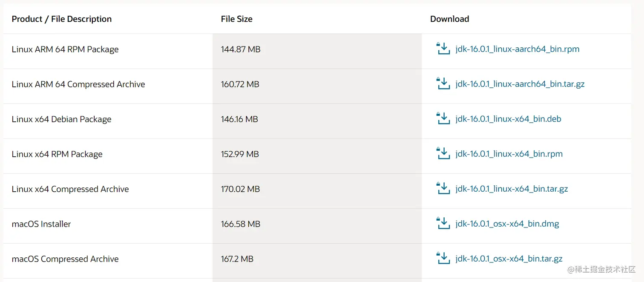The width and height of the screenshot is (644, 282).
Task: Get the jdk-16.0.1_osx-x64_bin.dmg link
Action: pyautogui.click(x=507, y=224)
